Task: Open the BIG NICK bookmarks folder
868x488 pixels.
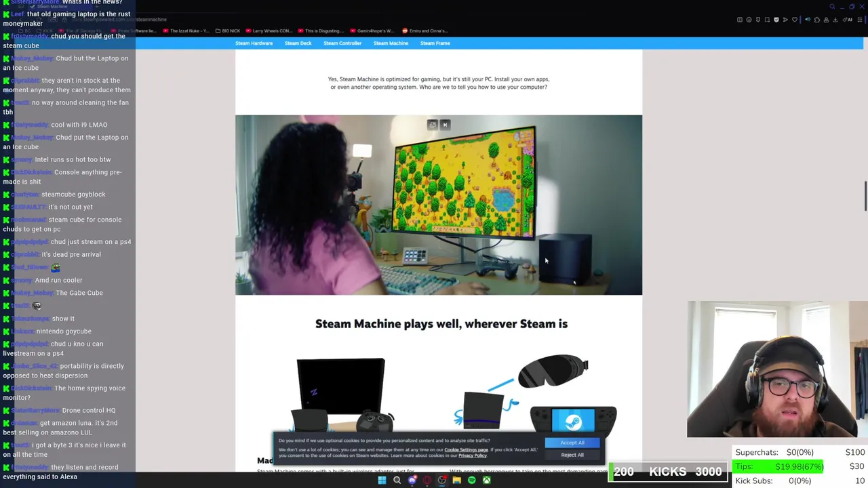Action: pyautogui.click(x=227, y=30)
